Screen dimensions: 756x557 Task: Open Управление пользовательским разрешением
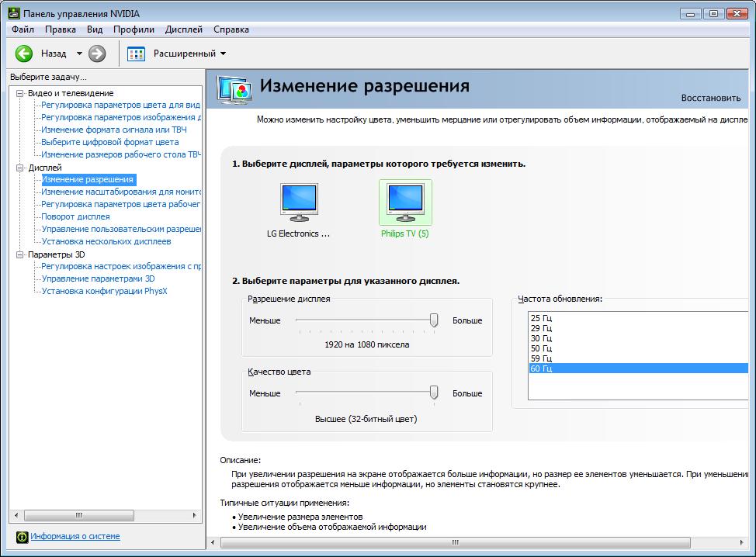click(120, 229)
